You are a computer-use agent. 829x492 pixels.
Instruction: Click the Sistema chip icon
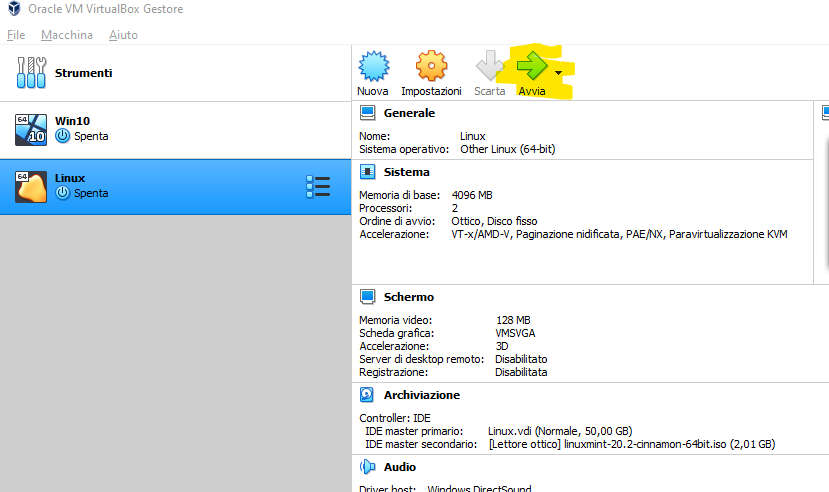pyautogui.click(x=367, y=172)
